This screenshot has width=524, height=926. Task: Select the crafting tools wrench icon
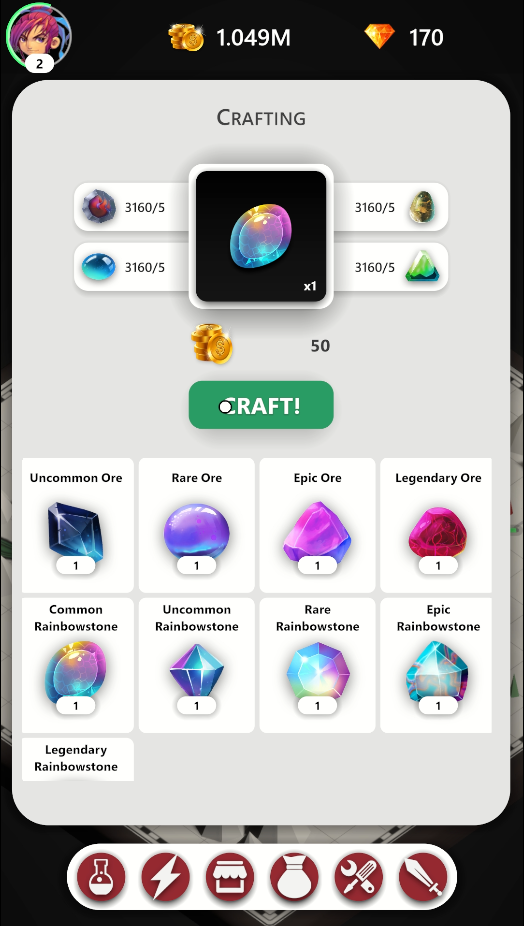359,876
